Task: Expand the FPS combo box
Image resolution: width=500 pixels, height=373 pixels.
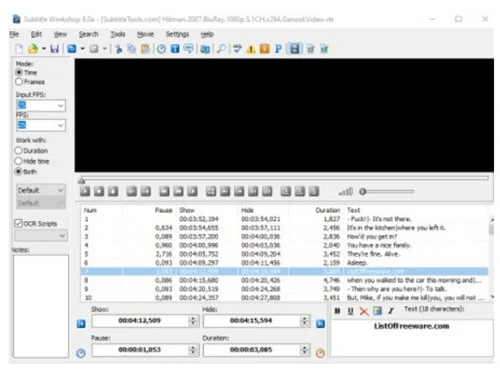Action: [x=60, y=125]
